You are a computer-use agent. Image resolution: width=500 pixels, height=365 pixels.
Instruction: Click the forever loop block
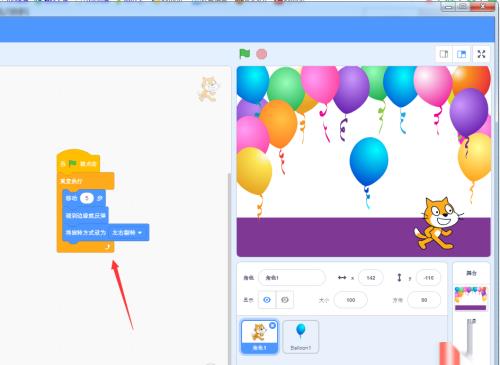(x=86, y=181)
